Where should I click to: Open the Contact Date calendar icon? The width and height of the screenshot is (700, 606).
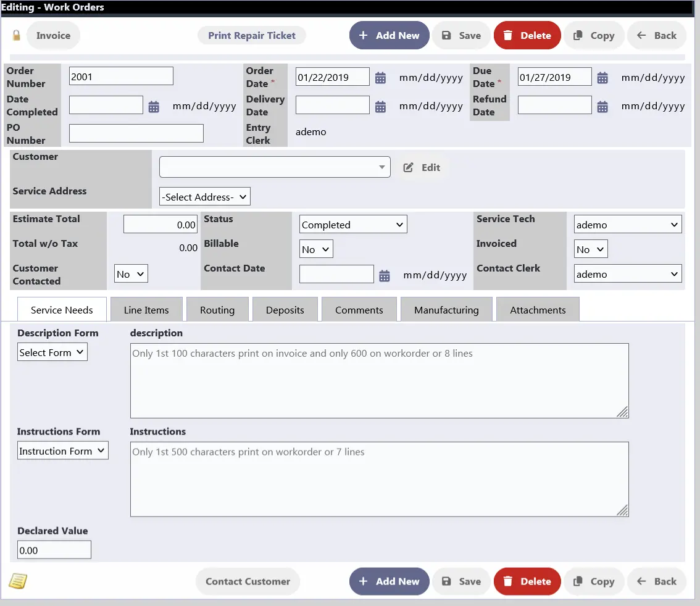point(385,275)
